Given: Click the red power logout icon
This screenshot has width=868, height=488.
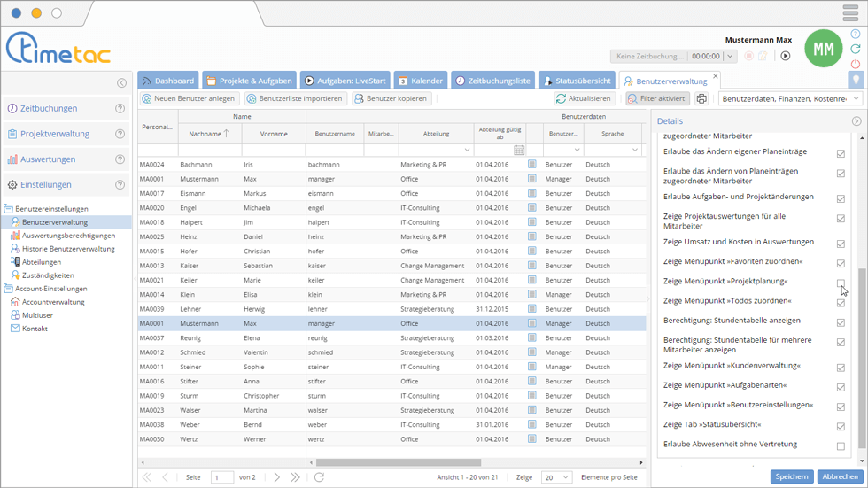Looking at the screenshot, I should point(856,64).
